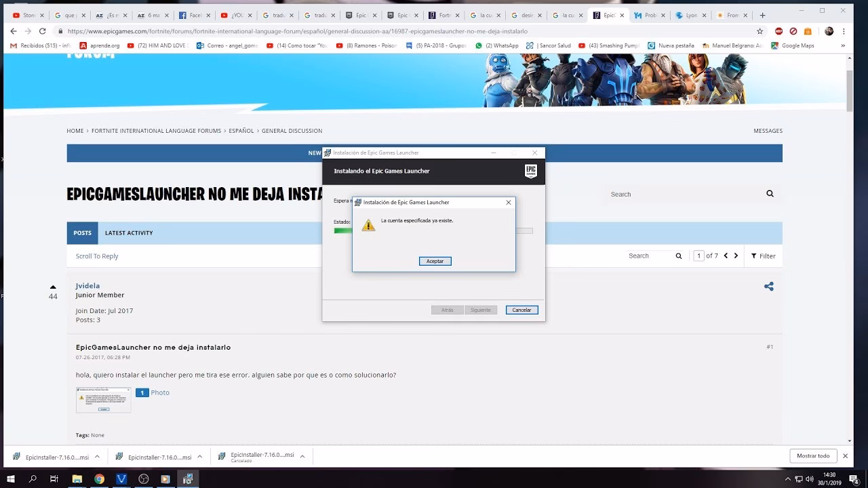Share Jvidela's post using the share icon
This screenshot has height=488, width=868.
coord(769,287)
